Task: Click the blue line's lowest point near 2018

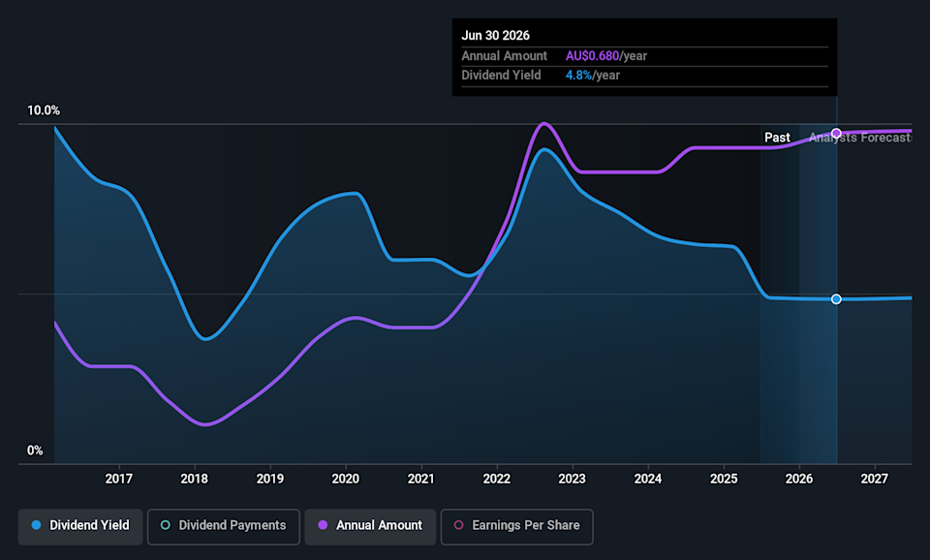Action: pos(206,339)
